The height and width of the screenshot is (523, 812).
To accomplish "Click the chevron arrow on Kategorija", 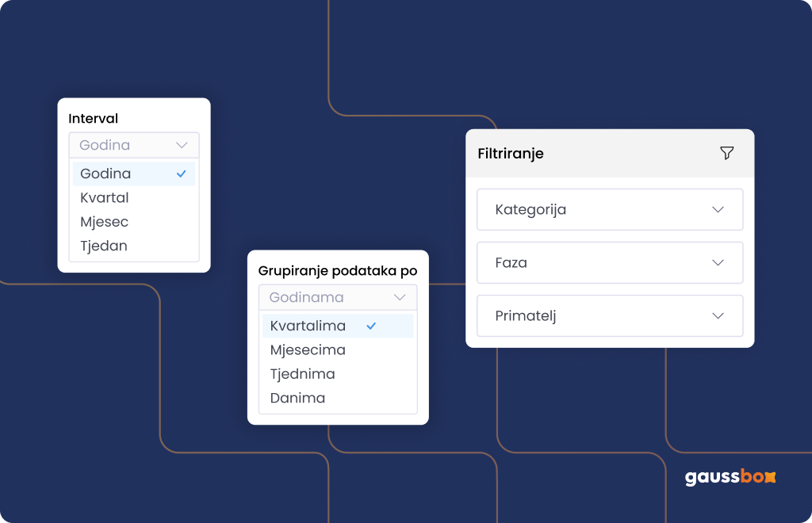I will coord(718,209).
